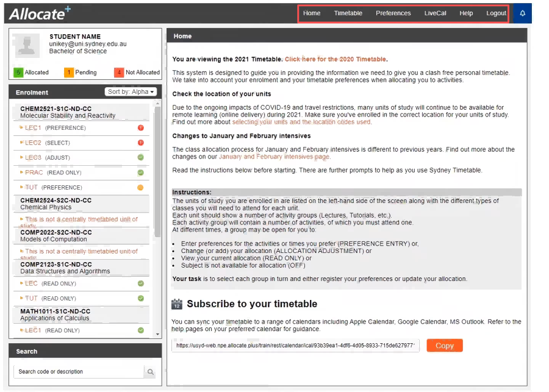Click the orange pending icon for TUT
Screen dimensions: 549x392
coord(140,187)
